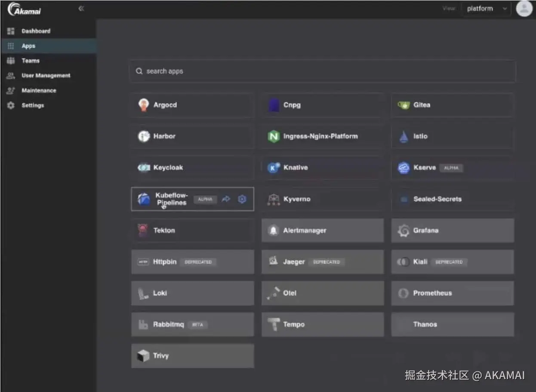Click the user avatar icon
This screenshot has width=536, height=392.
[x=524, y=9]
